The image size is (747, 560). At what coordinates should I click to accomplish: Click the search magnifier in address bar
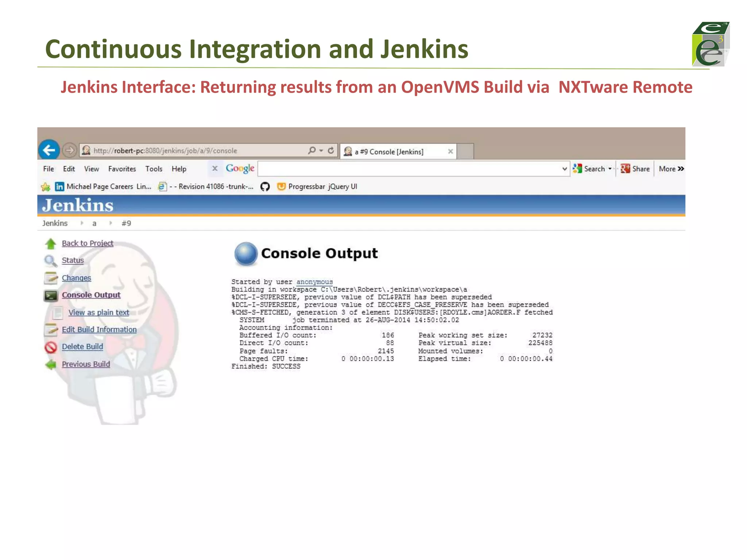tap(312, 150)
